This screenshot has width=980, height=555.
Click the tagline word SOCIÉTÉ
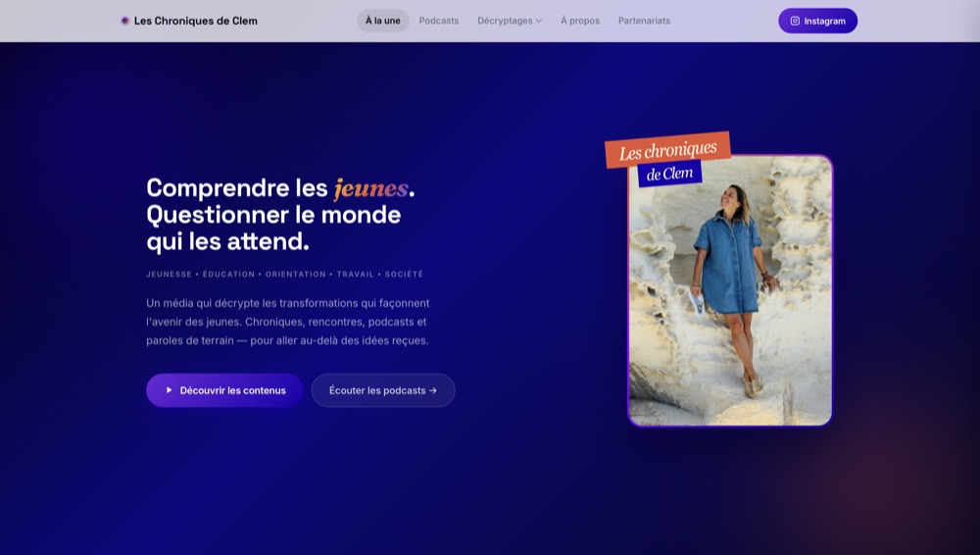click(x=404, y=274)
